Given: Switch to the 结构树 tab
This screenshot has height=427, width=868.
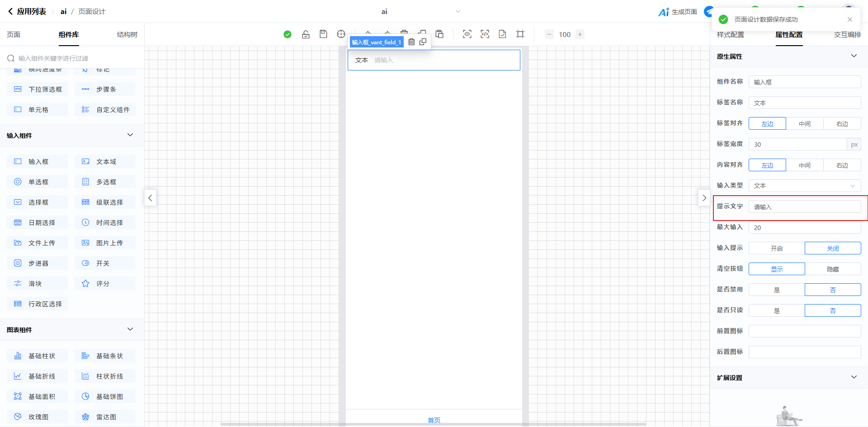Looking at the screenshot, I should (x=127, y=35).
